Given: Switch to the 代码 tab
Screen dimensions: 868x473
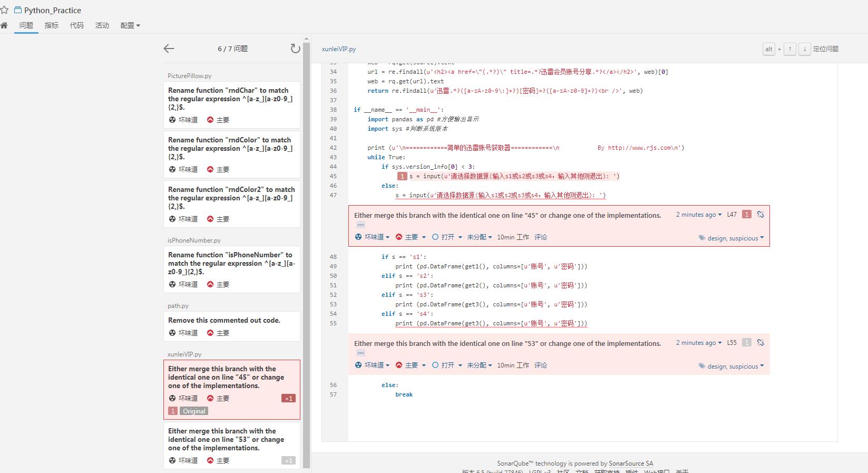Looking at the screenshot, I should pyautogui.click(x=77, y=25).
